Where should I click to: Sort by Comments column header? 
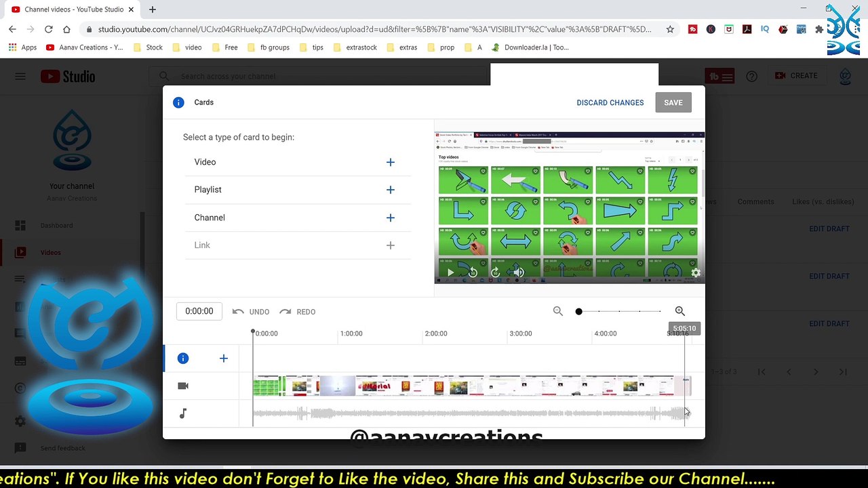pyautogui.click(x=755, y=201)
